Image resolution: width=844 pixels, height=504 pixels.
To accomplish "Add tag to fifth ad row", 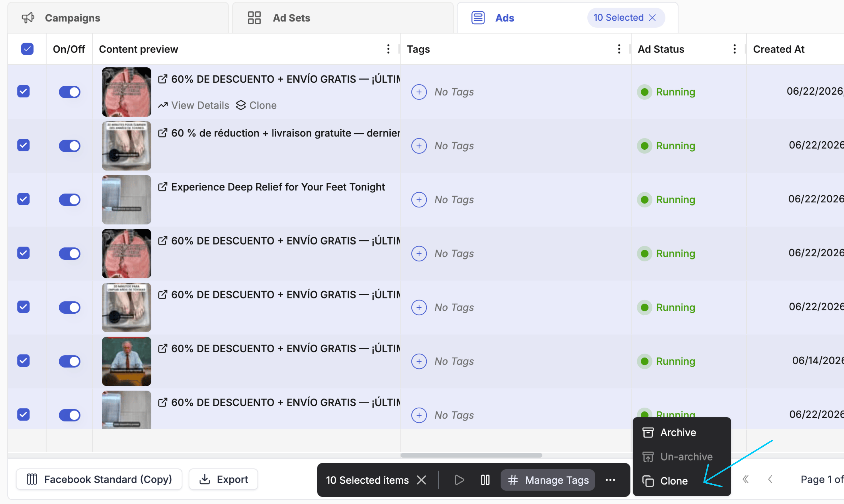I will pyautogui.click(x=419, y=307).
